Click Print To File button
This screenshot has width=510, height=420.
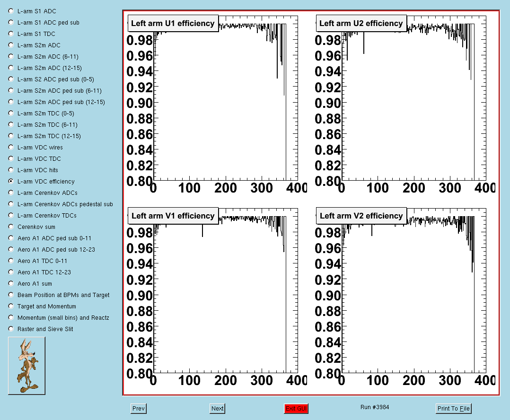(453, 408)
